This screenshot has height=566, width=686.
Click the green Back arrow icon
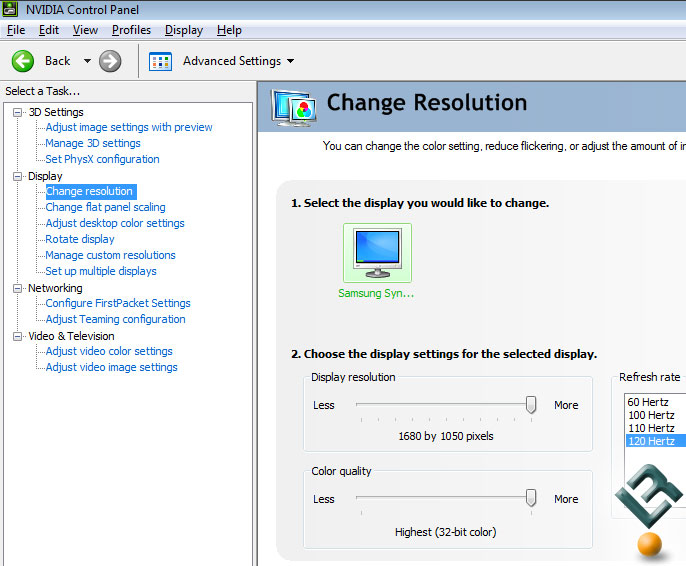point(23,61)
